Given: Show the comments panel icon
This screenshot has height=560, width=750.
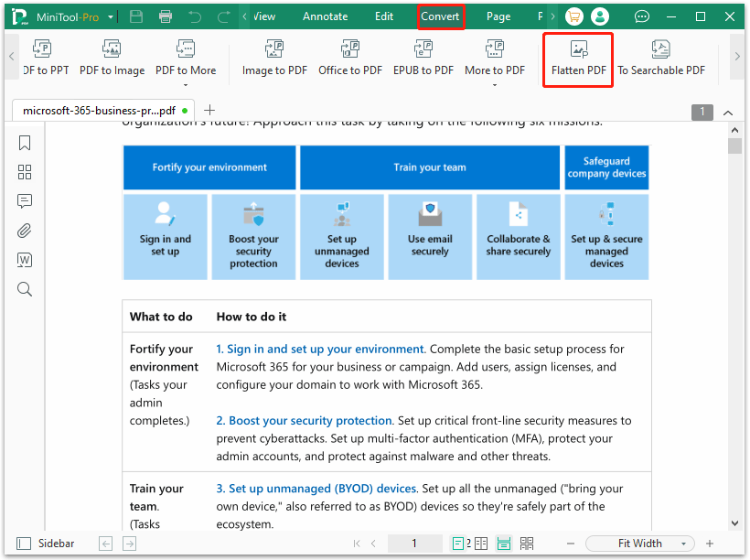Looking at the screenshot, I should (25, 201).
